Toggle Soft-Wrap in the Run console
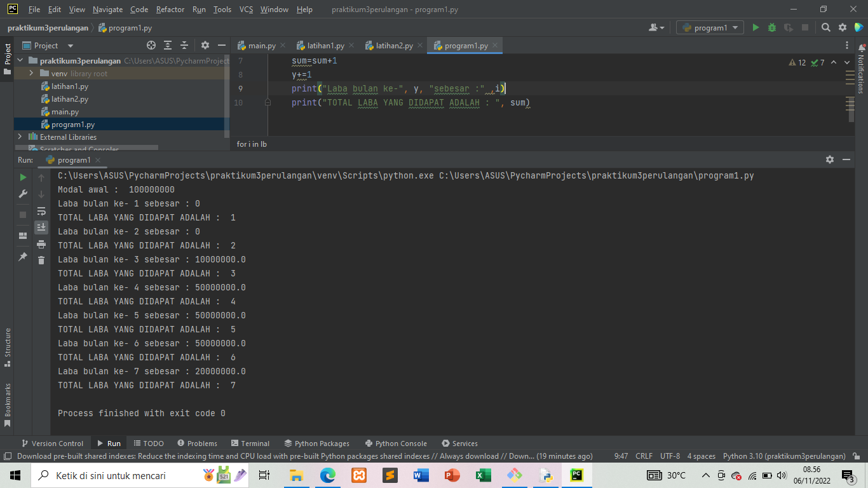This screenshot has width=868, height=488. point(42,212)
